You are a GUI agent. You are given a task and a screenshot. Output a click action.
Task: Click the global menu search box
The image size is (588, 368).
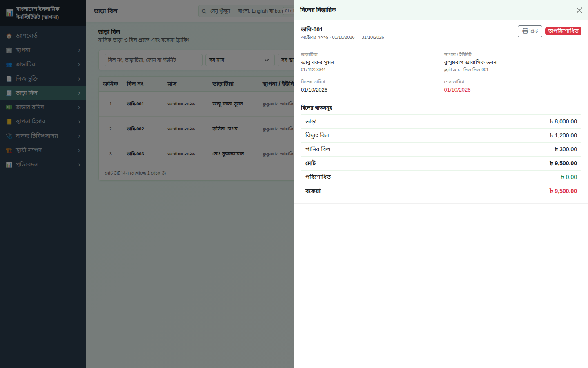(x=247, y=11)
